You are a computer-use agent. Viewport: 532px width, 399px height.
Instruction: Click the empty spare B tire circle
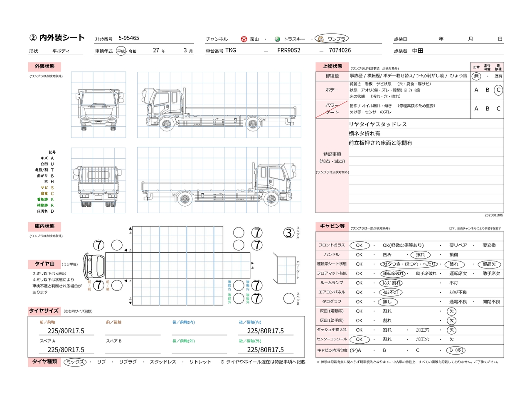[289, 298]
